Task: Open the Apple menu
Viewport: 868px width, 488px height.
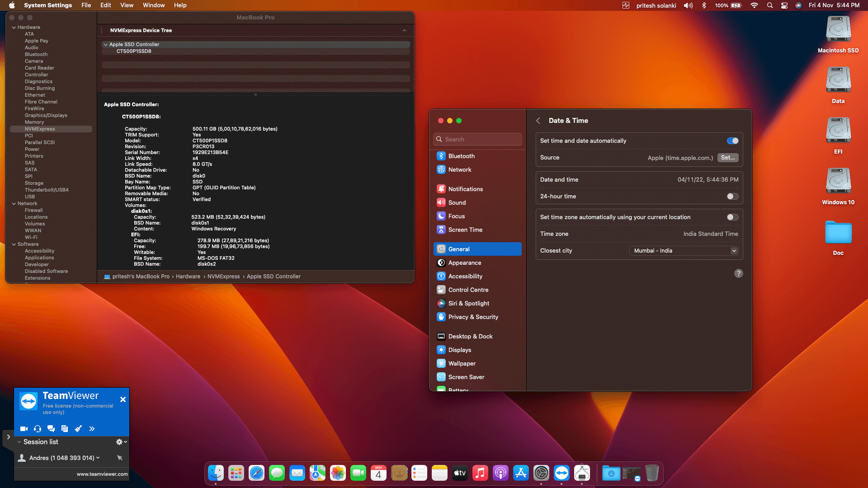Action: [12, 5]
